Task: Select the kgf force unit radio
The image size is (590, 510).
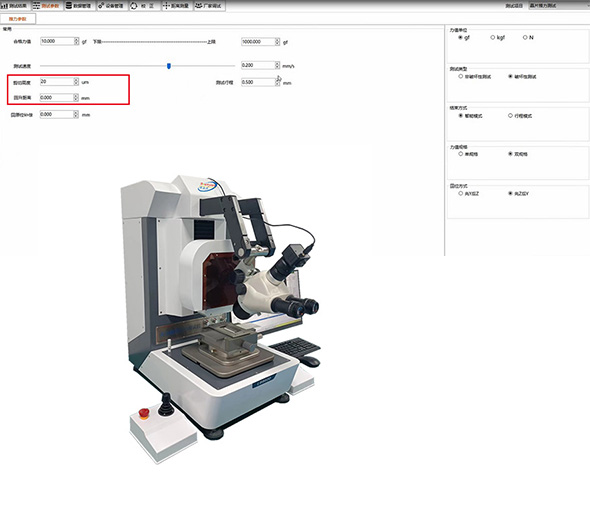Action: (x=493, y=37)
